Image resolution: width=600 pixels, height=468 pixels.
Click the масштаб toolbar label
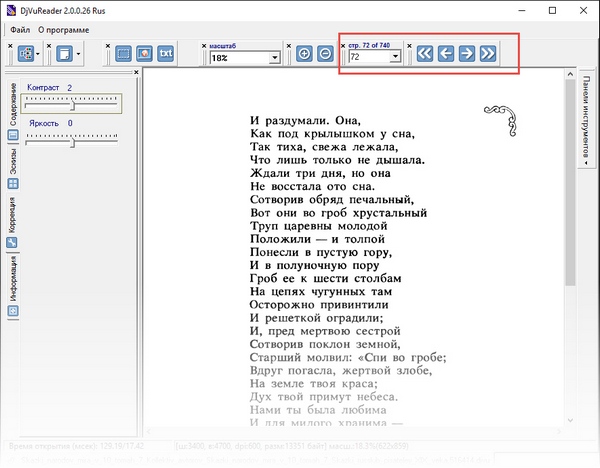222,46
